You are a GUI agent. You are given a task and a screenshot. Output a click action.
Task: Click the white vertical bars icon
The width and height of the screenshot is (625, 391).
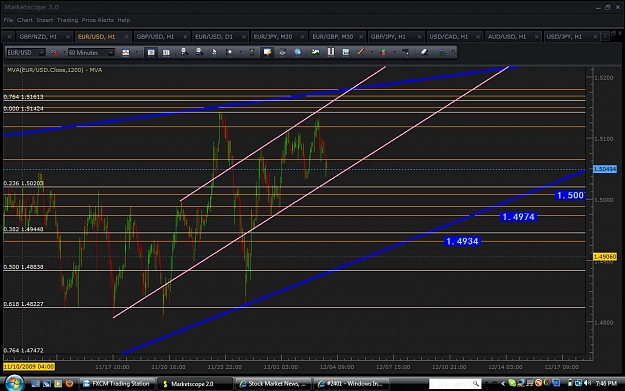tap(330, 52)
